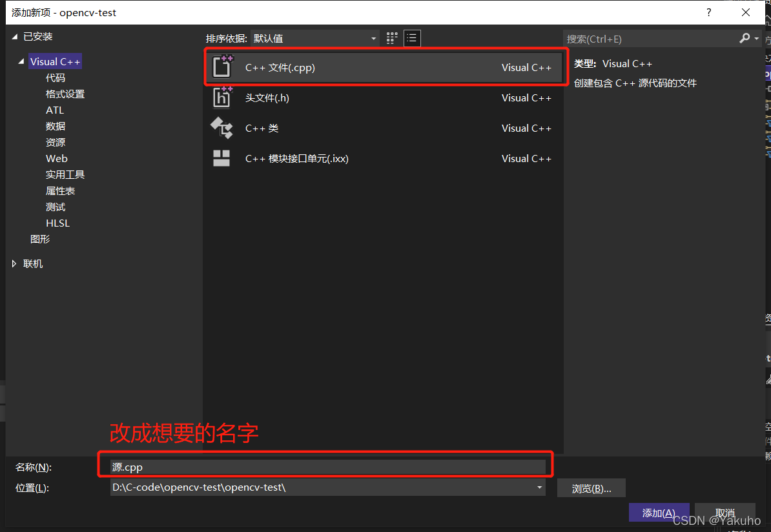Click the 位置 path field
Screen dimensions: 771x532
click(x=327, y=487)
